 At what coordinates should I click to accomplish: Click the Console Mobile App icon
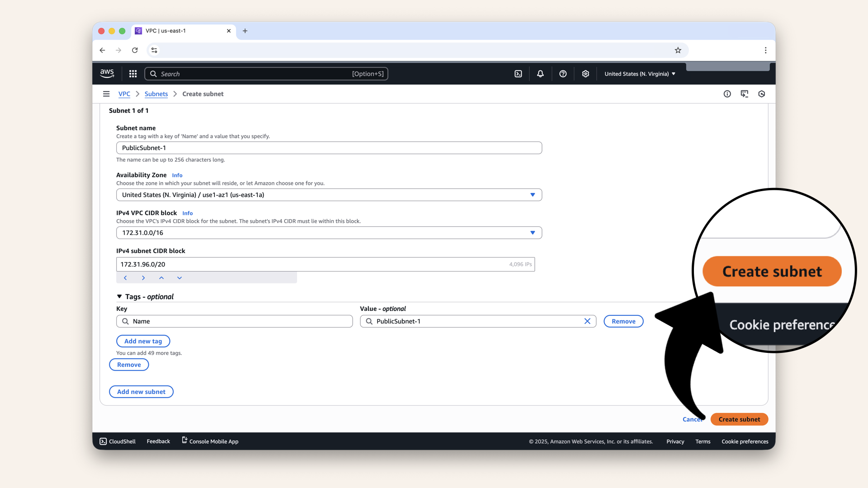tap(184, 440)
